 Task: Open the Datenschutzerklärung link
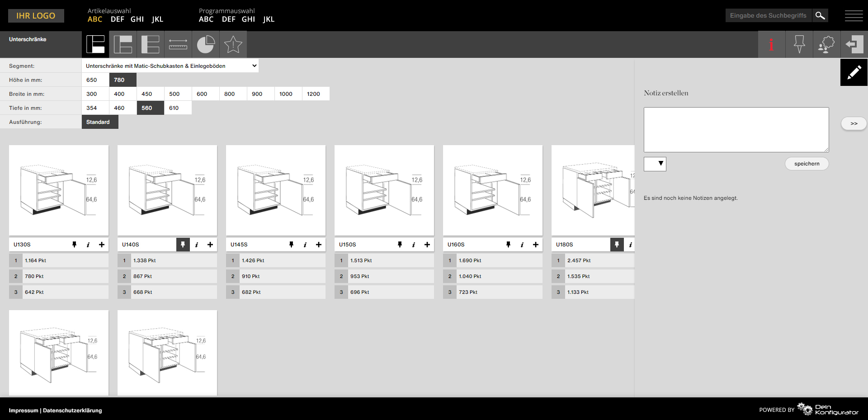click(x=72, y=411)
